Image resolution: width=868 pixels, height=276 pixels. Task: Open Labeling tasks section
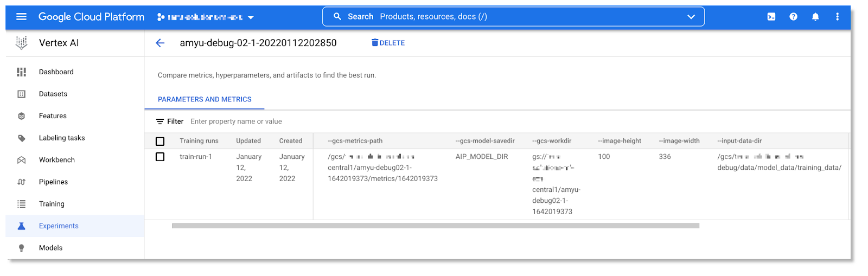[x=62, y=138]
